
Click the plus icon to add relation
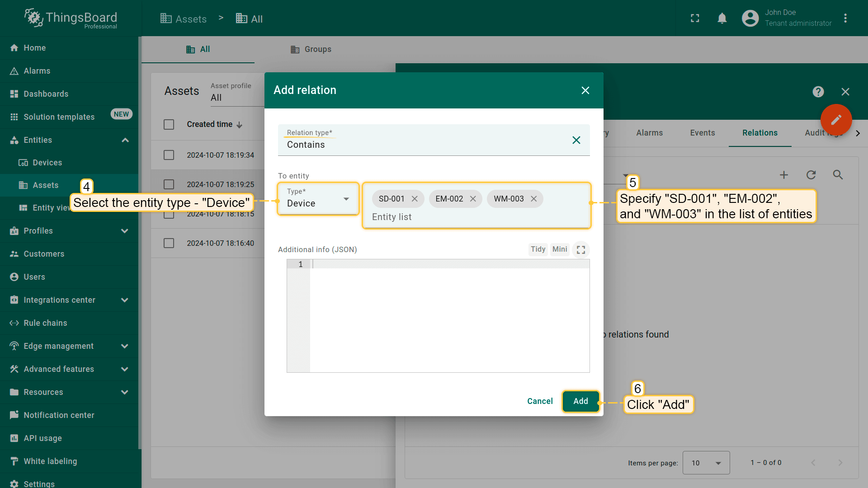[784, 175]
